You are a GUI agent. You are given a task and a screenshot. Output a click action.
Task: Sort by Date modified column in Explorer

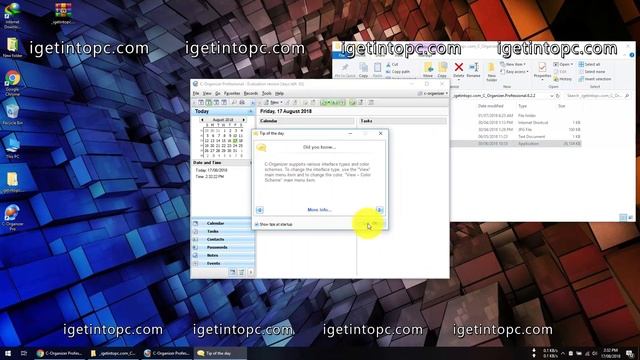[x=491, y=106]
